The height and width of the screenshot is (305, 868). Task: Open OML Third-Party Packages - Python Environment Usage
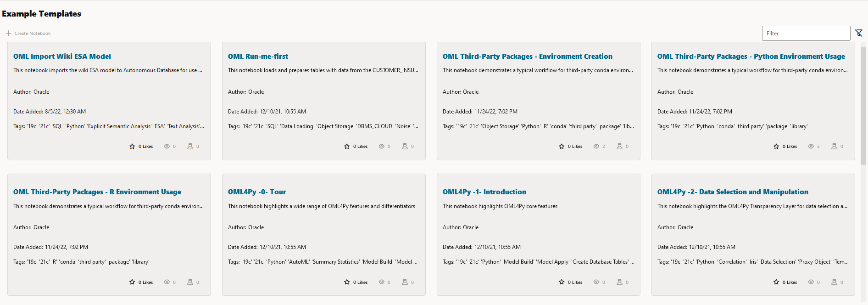pyautogui.click(x=751, y=56)
